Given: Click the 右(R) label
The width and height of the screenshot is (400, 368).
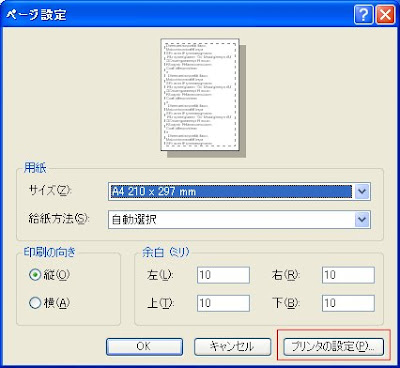Looking at the screenshot, I should pos(286,275).
